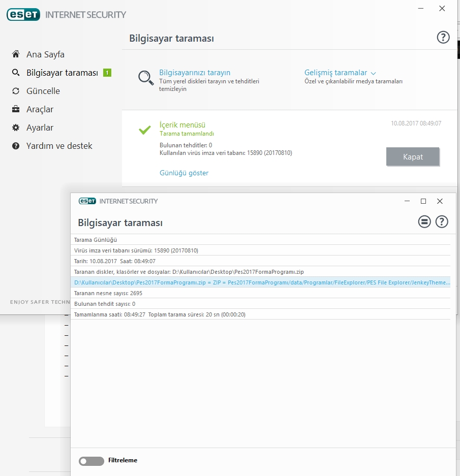Click the question icon beside Yardım ve destek
The width and height of the screenshot is (460, 476).
point(16,146)
